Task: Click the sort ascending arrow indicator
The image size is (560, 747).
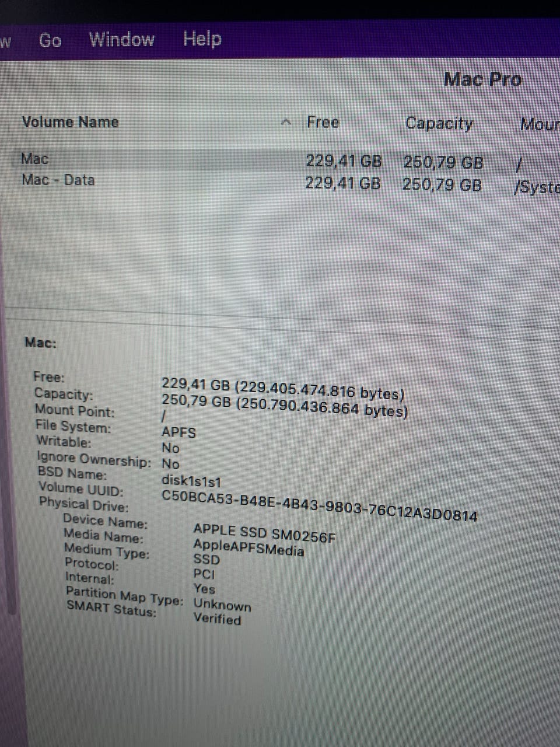Action: (286, 122)
